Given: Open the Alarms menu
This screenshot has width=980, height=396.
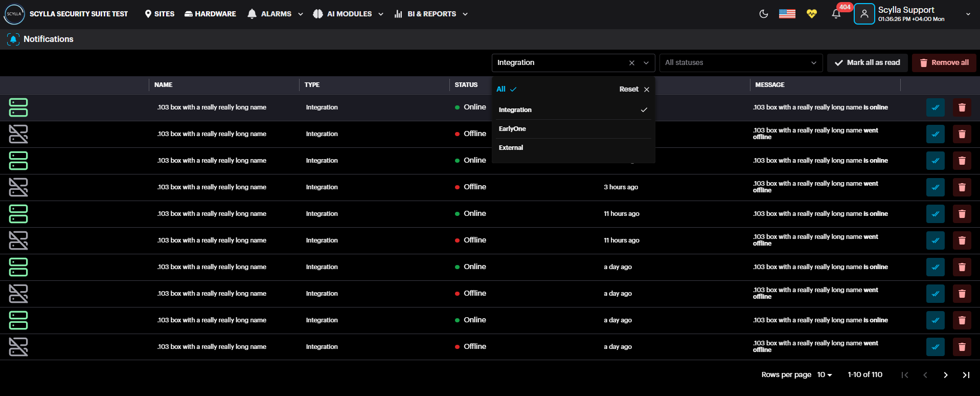Looking at the screenshot, I should (x=276, y=14).
